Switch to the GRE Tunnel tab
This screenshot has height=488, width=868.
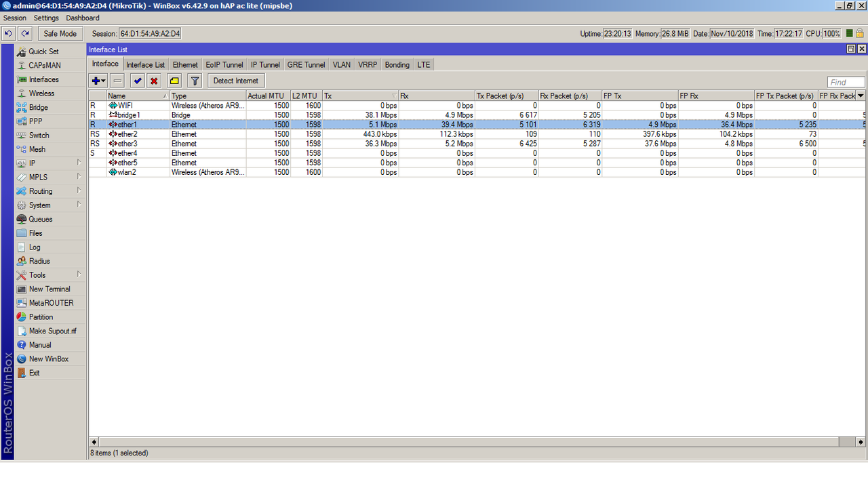(306, 64)
